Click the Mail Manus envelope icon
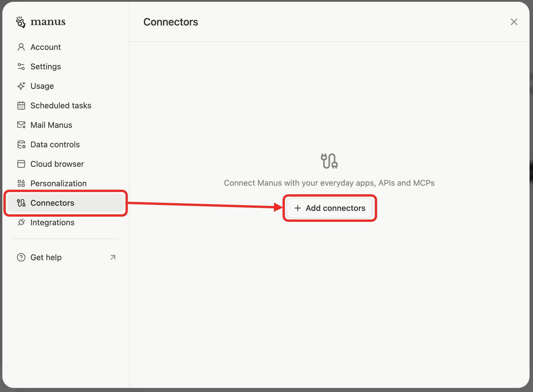Image resolution: width=533 pixels, height=392 pixels. click(x=21, y=125)
